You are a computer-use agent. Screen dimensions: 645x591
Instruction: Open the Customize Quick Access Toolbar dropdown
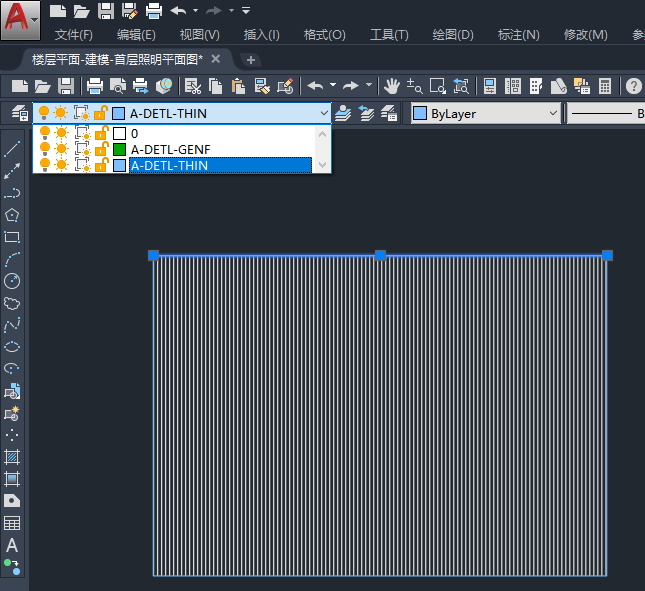coord(246,10)
